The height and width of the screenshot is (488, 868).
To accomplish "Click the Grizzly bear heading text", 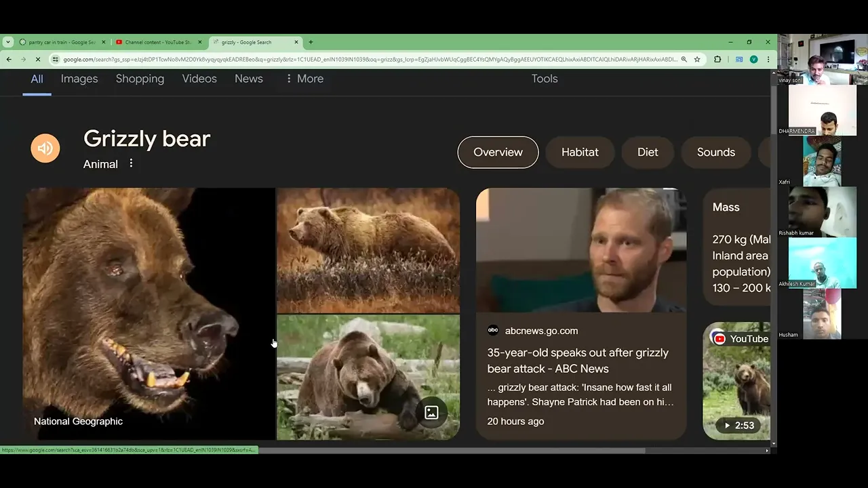I will click(146, 139).
